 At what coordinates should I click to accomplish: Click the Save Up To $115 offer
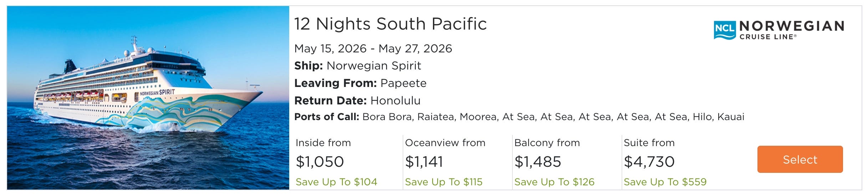point(444,182)
